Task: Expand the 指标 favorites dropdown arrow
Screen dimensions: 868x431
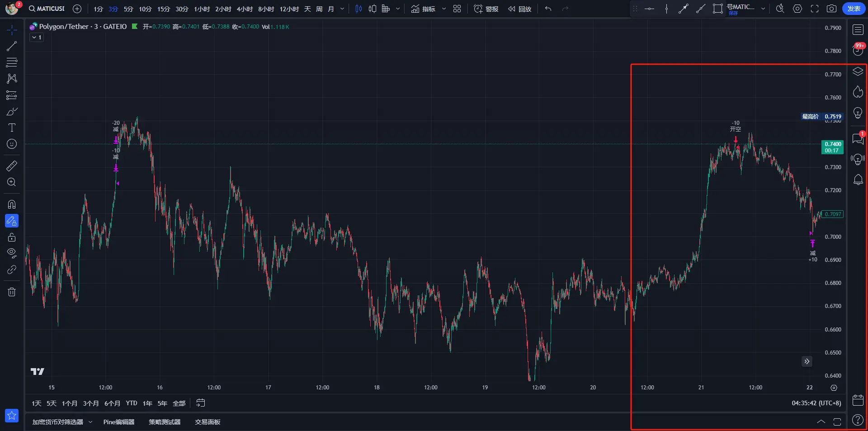Action: (x=444, y=9)
